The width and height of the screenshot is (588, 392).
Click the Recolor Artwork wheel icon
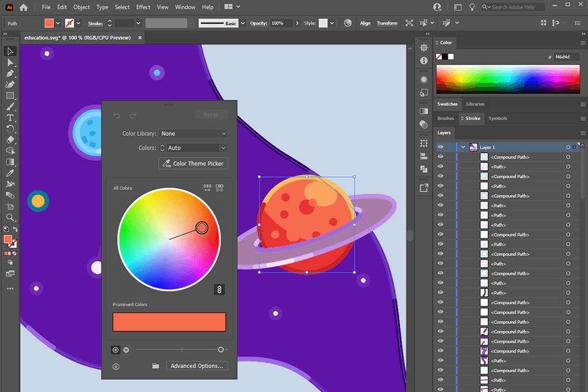tap(348, 23)
